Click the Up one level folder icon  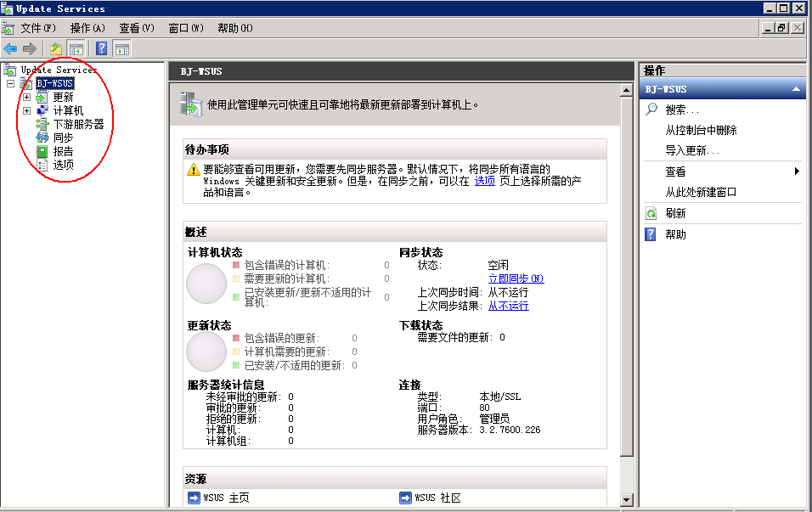click(x=56, y=49)
